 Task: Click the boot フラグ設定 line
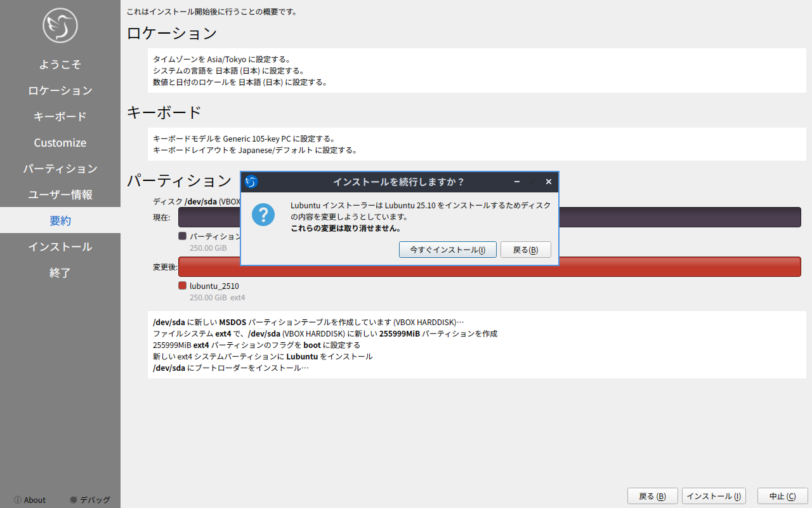pos(256,345)
